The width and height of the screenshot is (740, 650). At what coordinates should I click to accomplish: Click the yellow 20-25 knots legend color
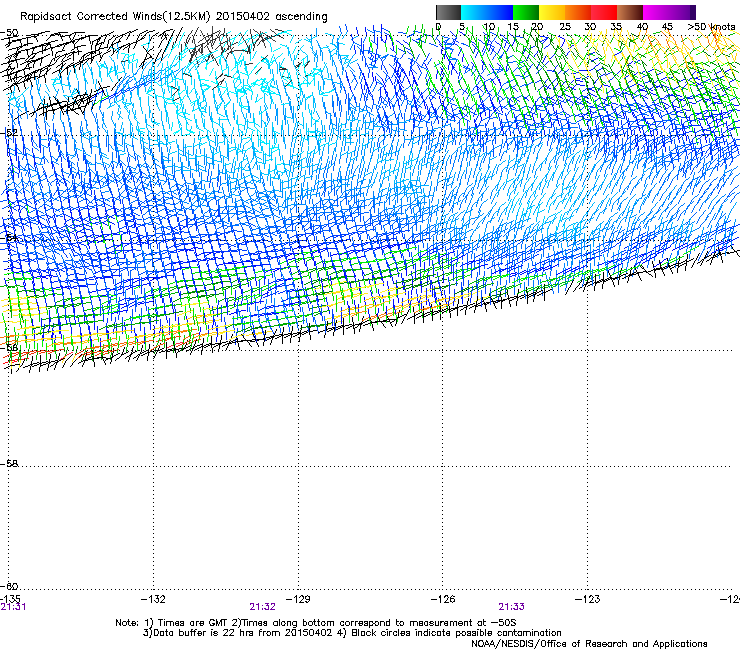click(x=552, y=12)
